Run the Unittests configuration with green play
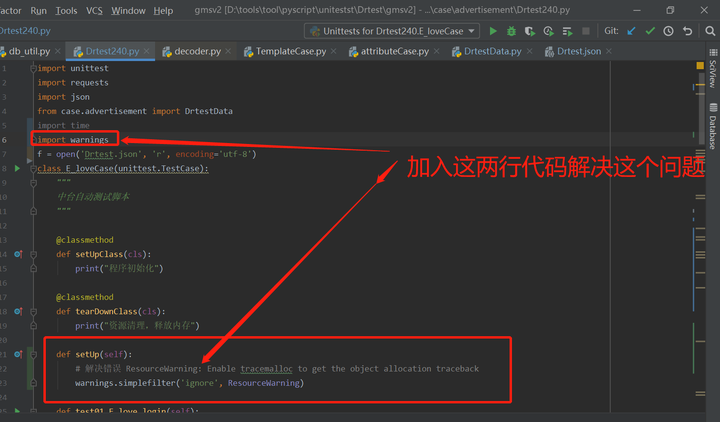This screenshot has width=720, height=422. pos(493,31)
